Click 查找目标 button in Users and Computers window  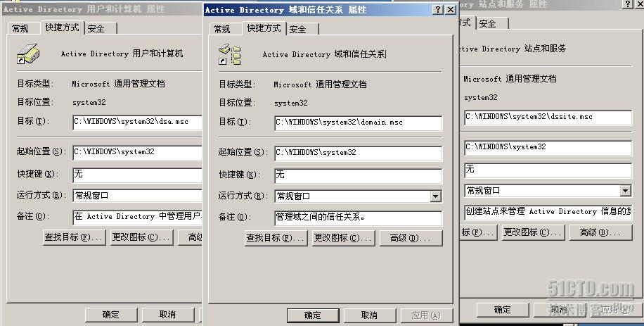pos(75,237)
